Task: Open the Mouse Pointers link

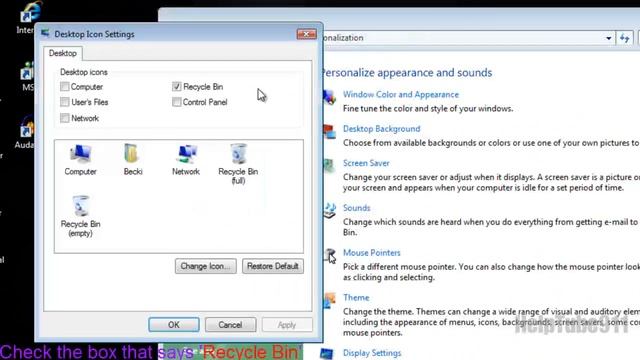Action: [371, 253]
